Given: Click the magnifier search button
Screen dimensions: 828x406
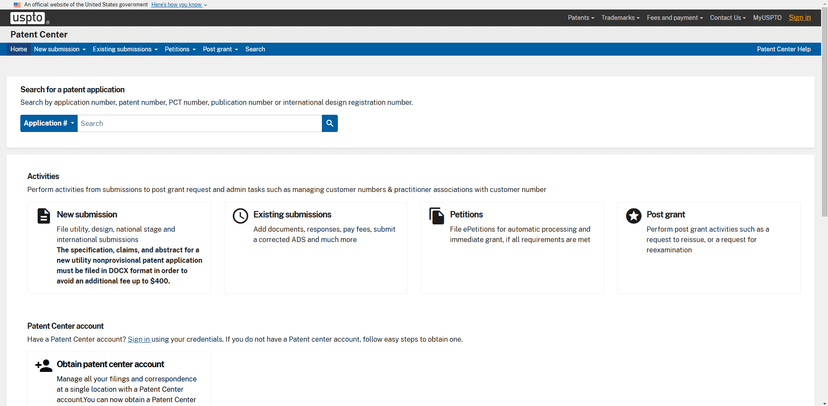Looking at the screenshot, I should tap(330, 124).
